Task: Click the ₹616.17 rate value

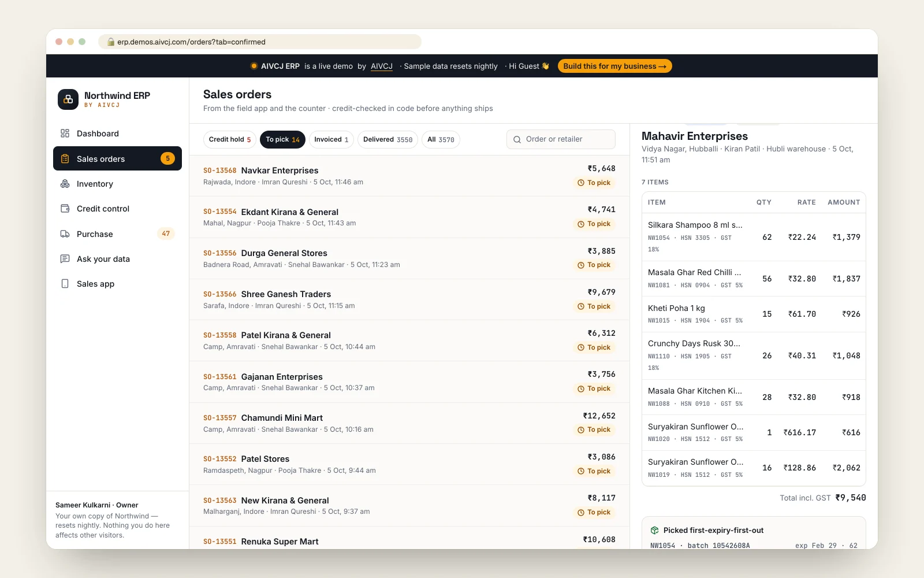Action: point(799,432)
